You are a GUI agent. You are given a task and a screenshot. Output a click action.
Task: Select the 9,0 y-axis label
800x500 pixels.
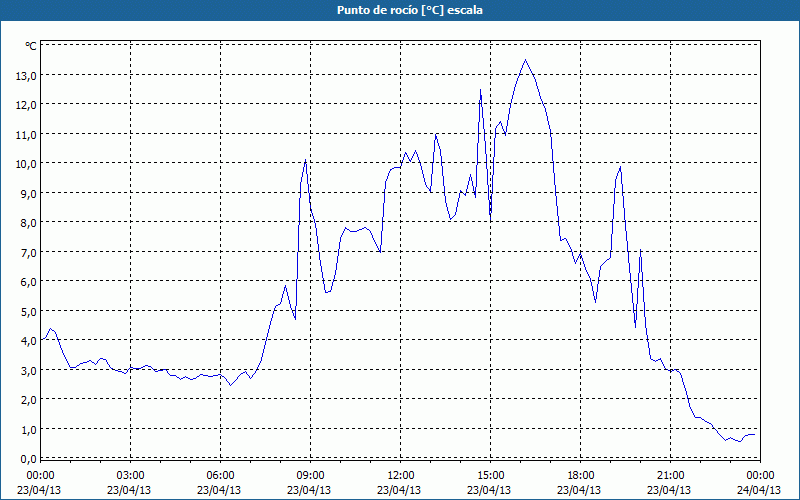tap(28, 193)
